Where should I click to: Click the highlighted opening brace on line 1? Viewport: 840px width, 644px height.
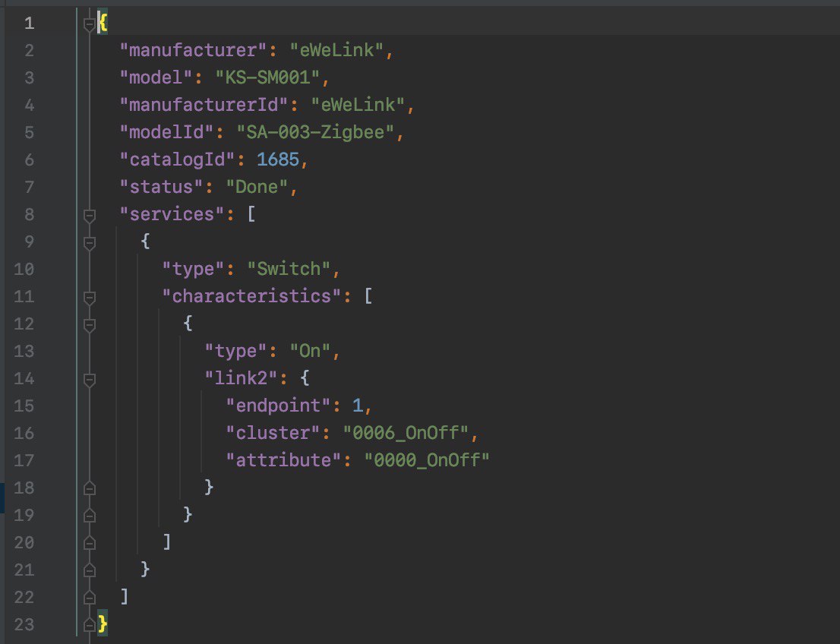[103, 23]
